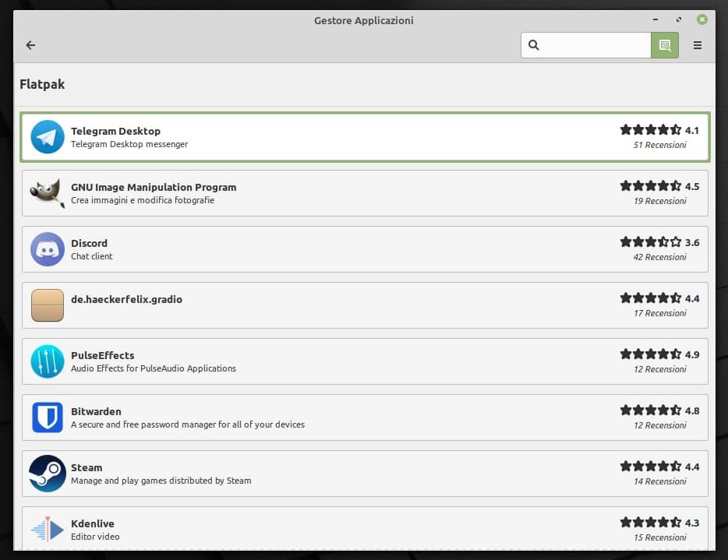Click "17 Recensioni" for gradio
Viewport: 728px width, 560px height.
(659, 314)
